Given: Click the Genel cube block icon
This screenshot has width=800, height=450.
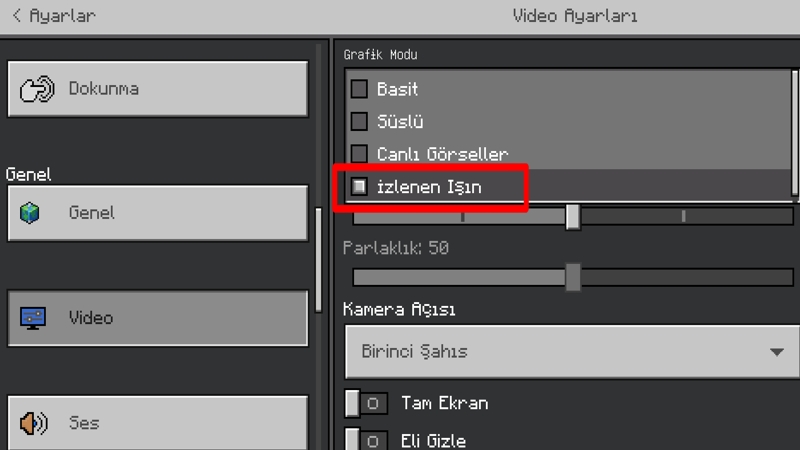Looking at the screenshot, I should (32, 213).
